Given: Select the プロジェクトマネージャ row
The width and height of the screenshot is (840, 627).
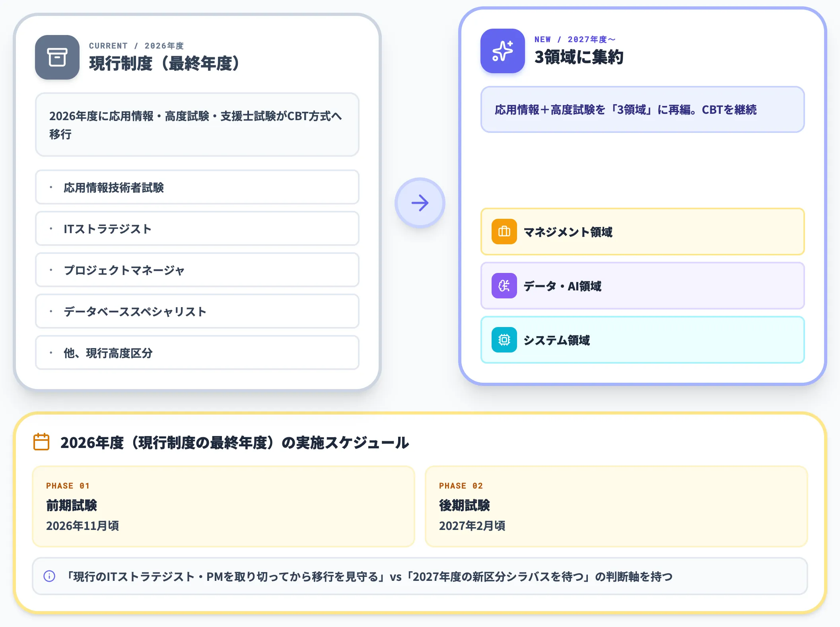Looking at the screenshot, I should [197, 270].
